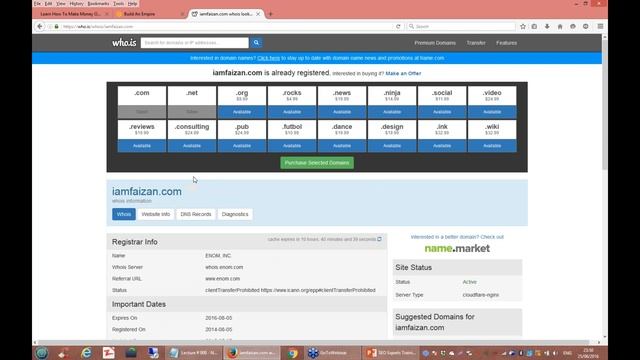640x360 pixels.
Task: Open bookmarks list icon next to star
Action: tap(534, 26)
